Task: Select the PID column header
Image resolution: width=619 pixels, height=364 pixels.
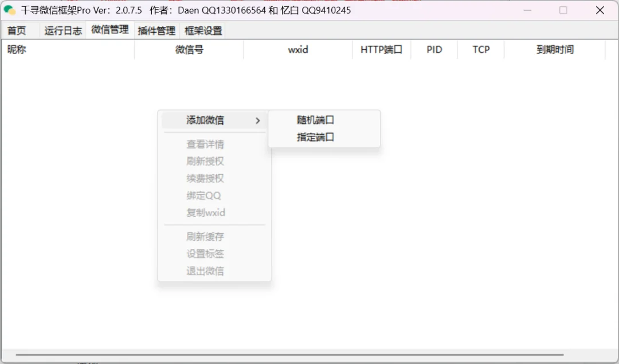Action: [434, 49]
